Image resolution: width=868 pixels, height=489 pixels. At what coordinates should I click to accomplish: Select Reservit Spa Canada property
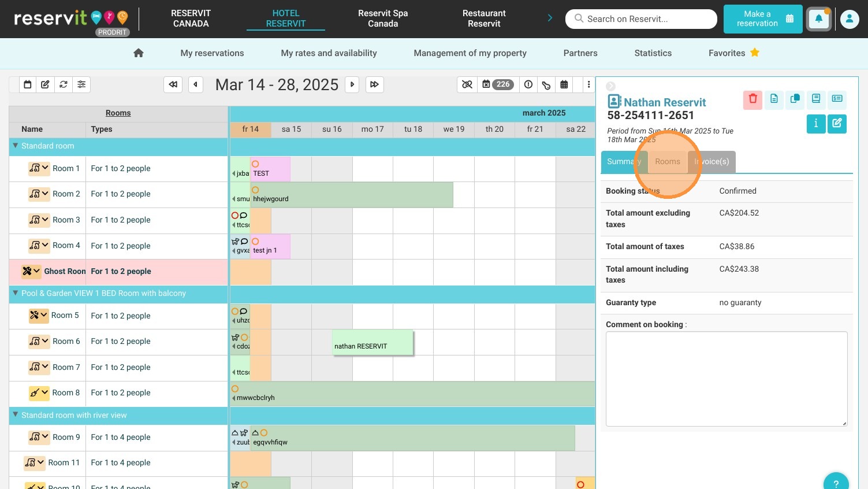tap(383, 18)
